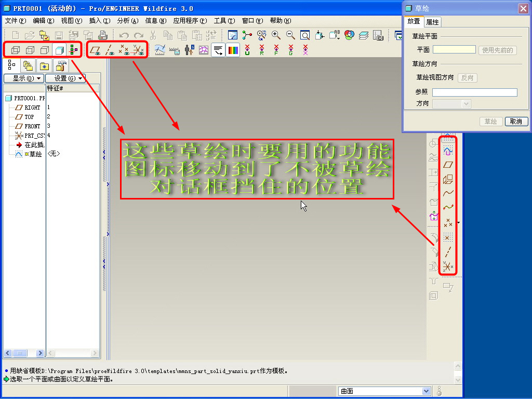
Task: Click the 平面 collector field in 草绘 dialog
Action: pyautogui.click(x=454, y=49)
